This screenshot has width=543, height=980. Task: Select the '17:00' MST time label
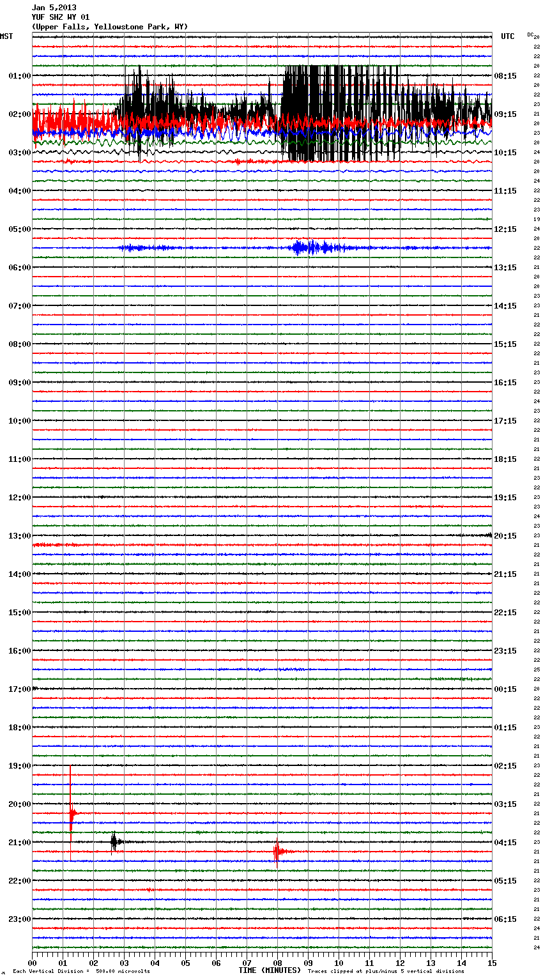pos(20,689)
